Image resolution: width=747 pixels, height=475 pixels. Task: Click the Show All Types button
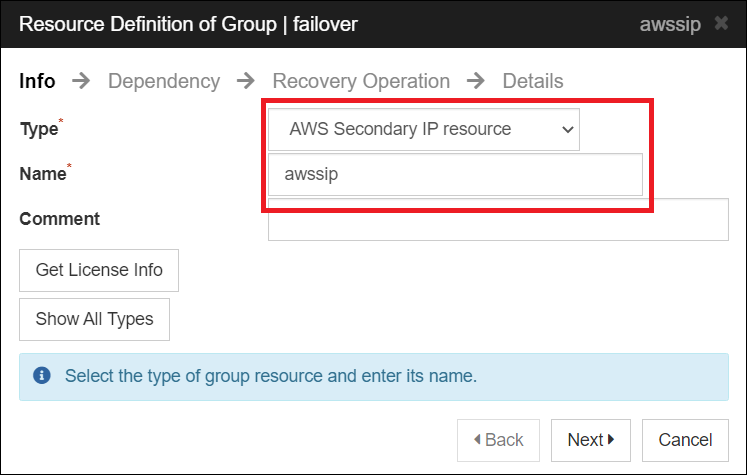tap(94, 319)
